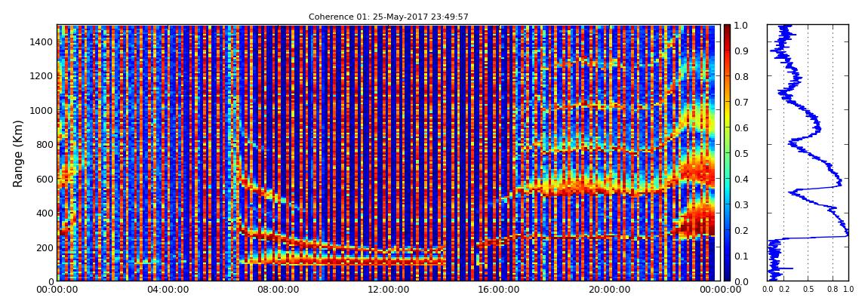Screen dimensions: 868x307
Task: Click the blue profile curve peak near 1.0
Action: coord(846,233)
